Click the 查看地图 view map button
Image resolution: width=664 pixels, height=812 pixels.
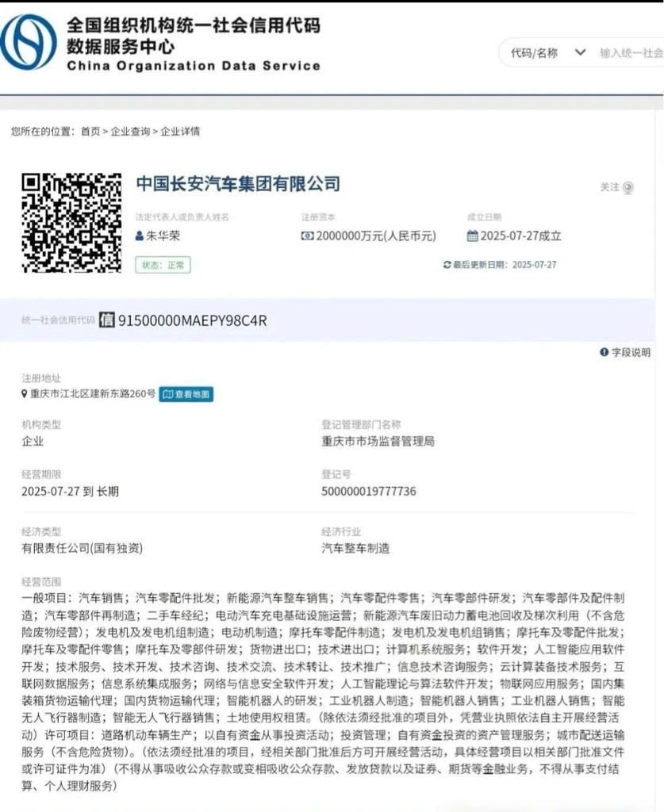186,395
